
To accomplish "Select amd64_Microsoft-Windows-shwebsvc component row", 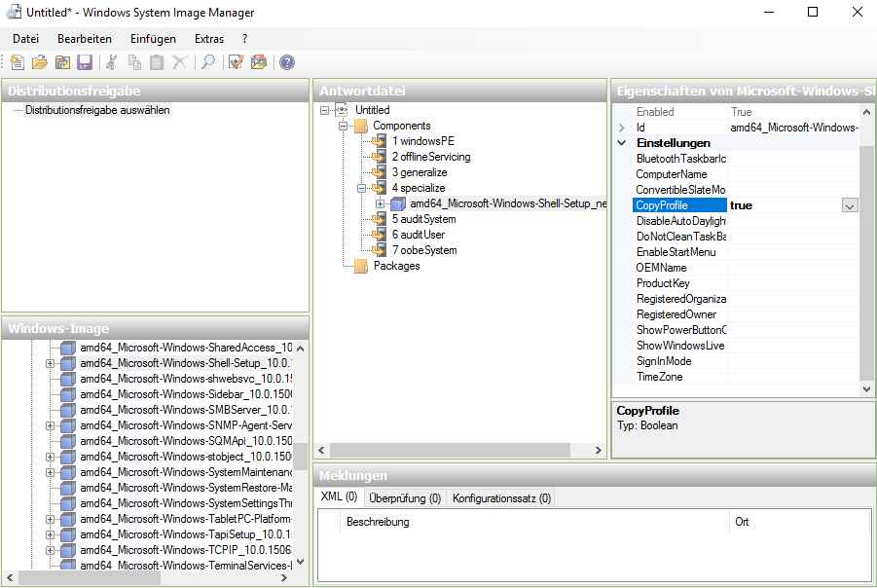I will pos(186,379).
